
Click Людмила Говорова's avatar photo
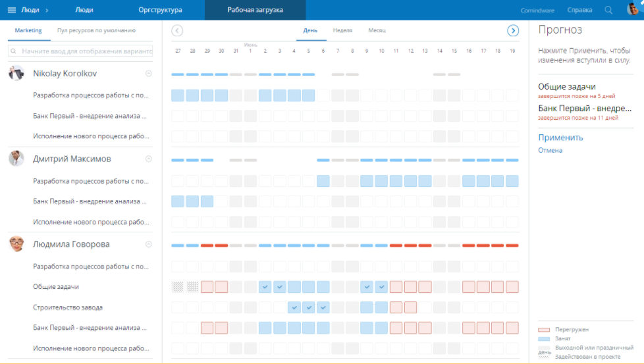point(16,244)
